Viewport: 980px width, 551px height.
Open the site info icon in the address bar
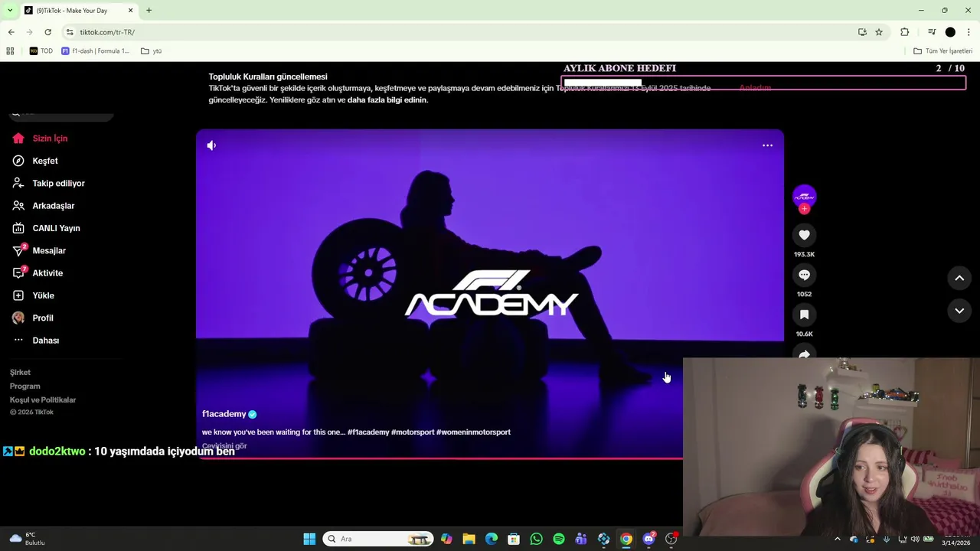tap(70, 32)
